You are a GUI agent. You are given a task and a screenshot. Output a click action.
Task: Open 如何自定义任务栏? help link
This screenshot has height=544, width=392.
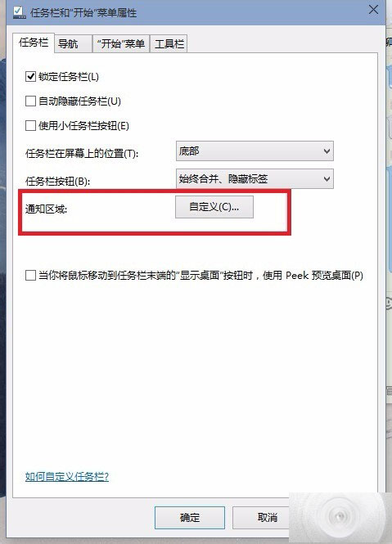pyautogui.click(x=67, y=476)
